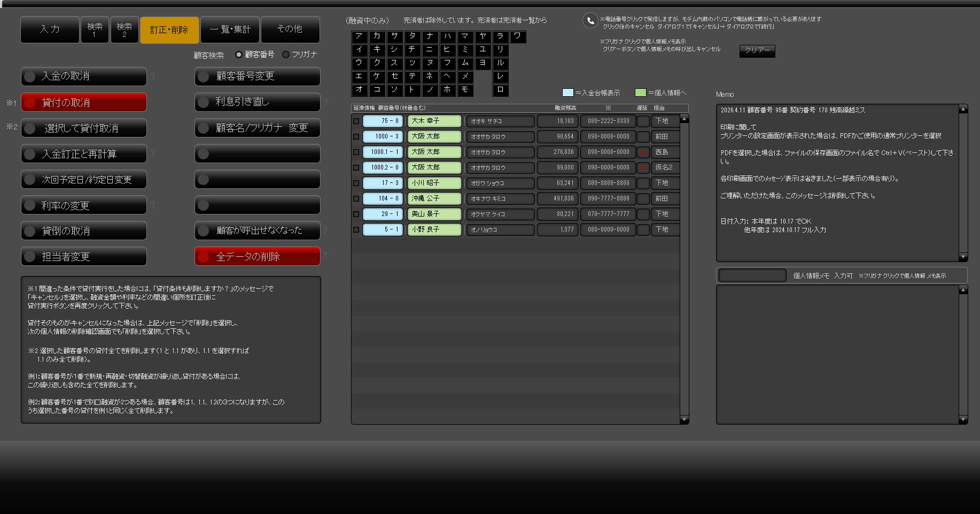
Task: Select the フリガナ search radio button
Action: coord(286,55)
